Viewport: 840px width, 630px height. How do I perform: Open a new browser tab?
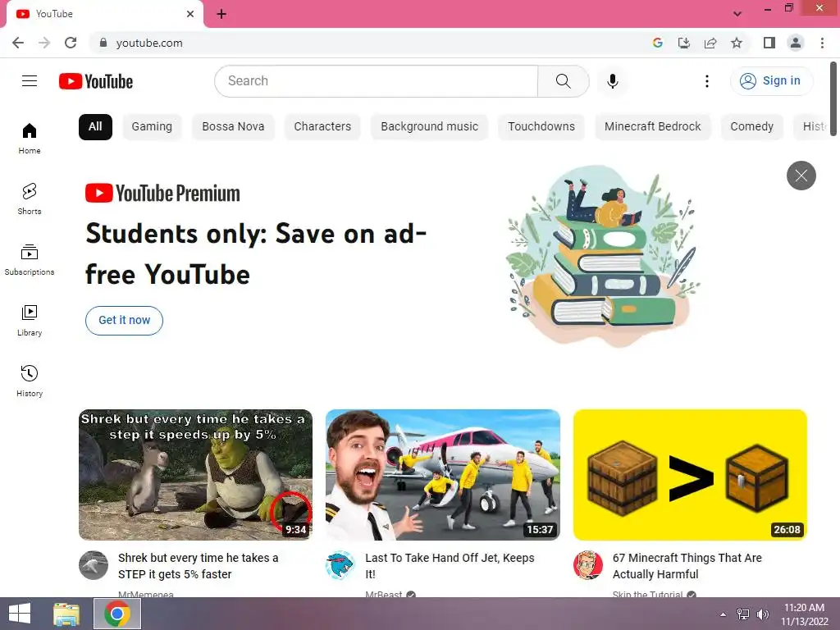(x=221, y=14)
